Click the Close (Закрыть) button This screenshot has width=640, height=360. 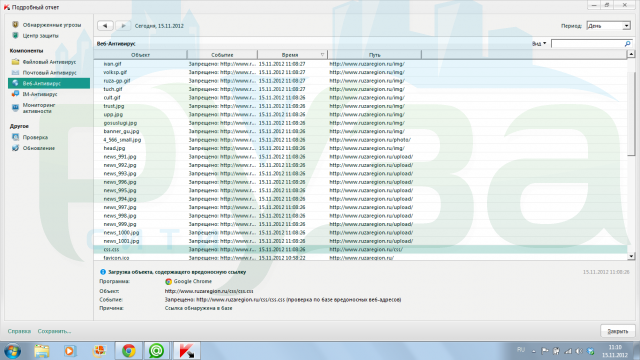pyautogui.click(x=618, y=331)
